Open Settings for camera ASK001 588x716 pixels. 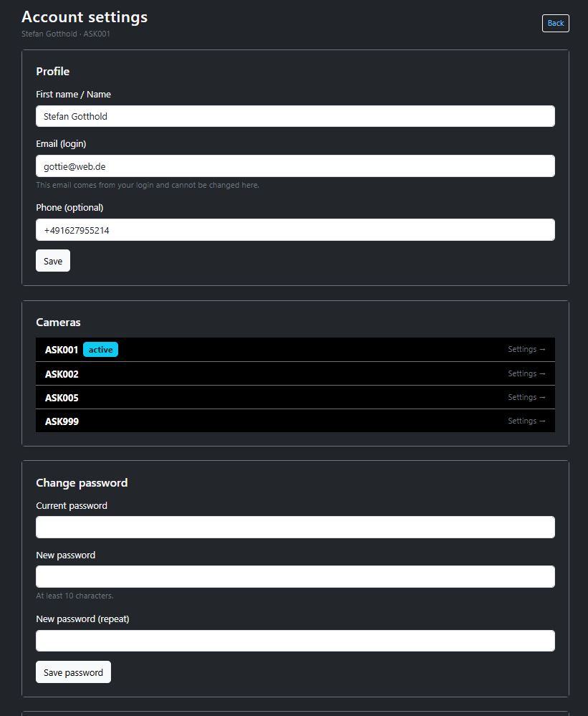click(526, 349)
